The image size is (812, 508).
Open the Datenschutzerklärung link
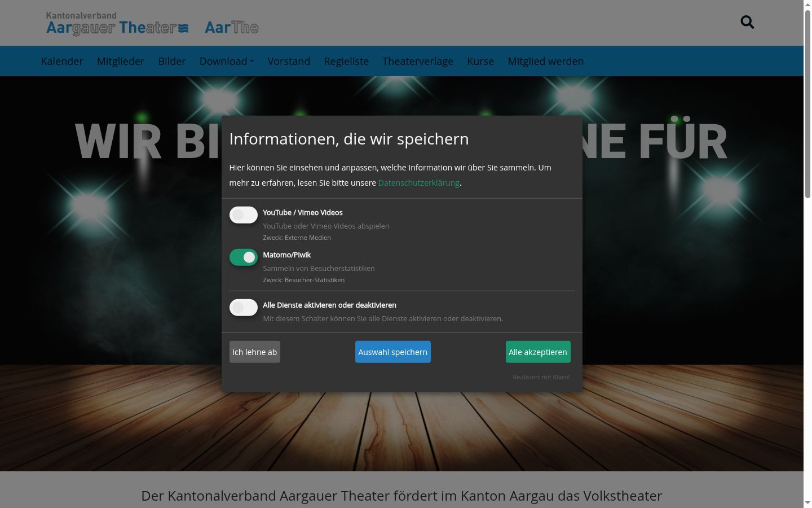(419, 183)
